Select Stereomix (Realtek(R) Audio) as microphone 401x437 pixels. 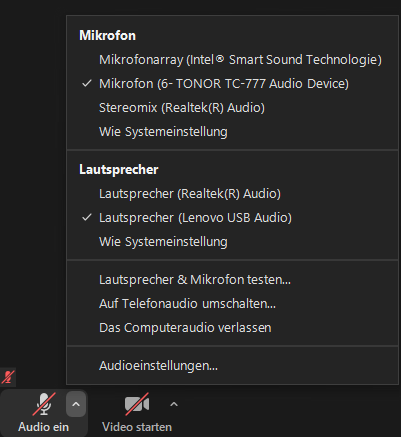tap(232, 108)
